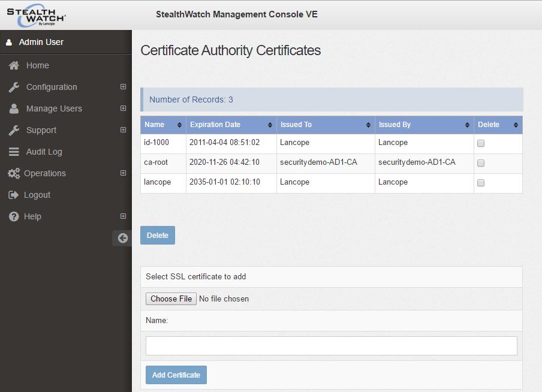Sort the table by Name column arrows
The height and width of the screenshot is (392, 542).
(179, 125)
